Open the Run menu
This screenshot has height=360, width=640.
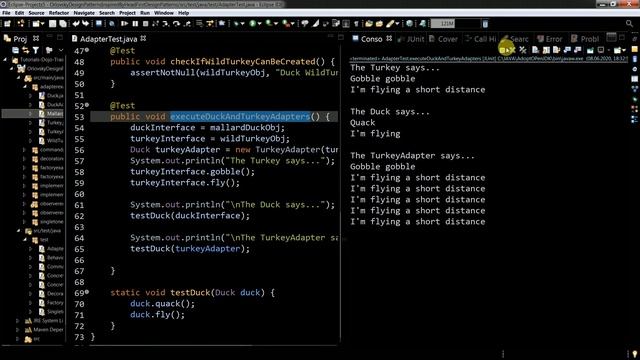coord(145,13)
